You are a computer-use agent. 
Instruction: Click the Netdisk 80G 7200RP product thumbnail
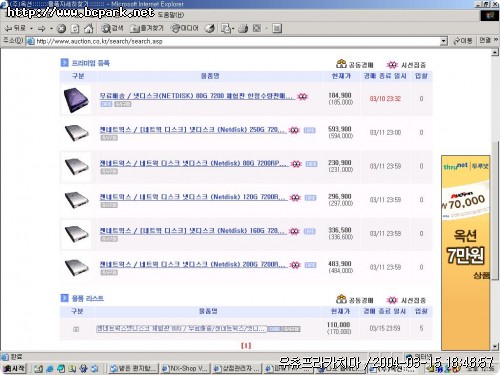click(77, 167)
